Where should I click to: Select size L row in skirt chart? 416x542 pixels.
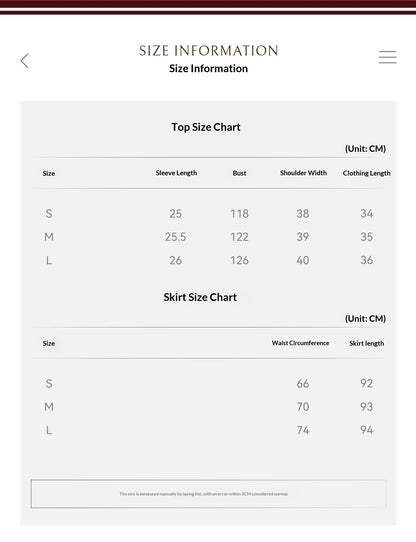pos(209,430)
